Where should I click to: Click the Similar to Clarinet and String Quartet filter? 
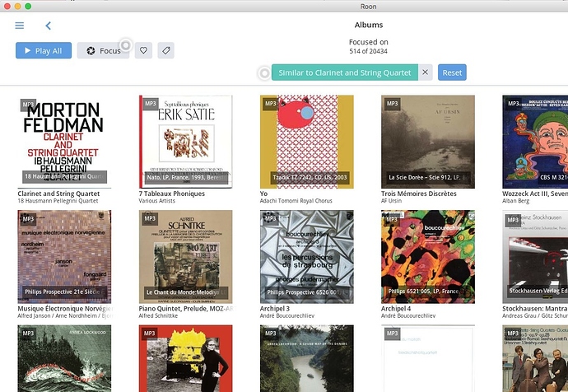coord(344,72)
